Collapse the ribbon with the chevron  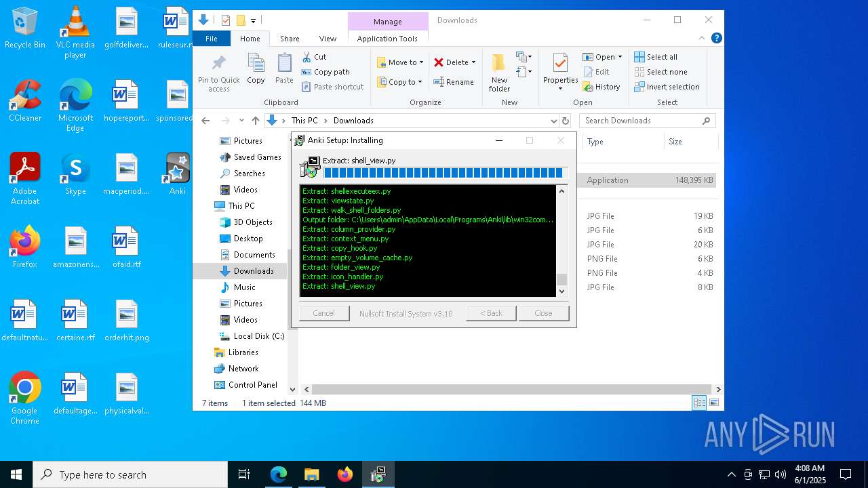(x=702, y=39)
